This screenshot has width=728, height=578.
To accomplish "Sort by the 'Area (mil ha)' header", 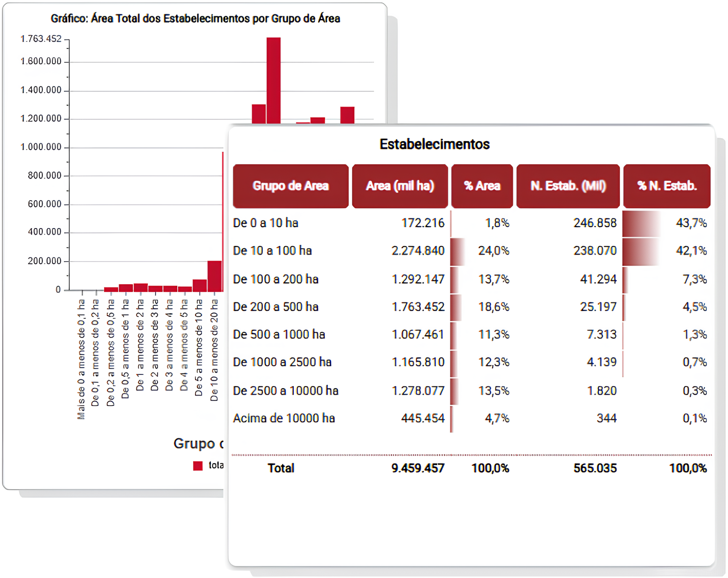I will (x=400, y=186).
